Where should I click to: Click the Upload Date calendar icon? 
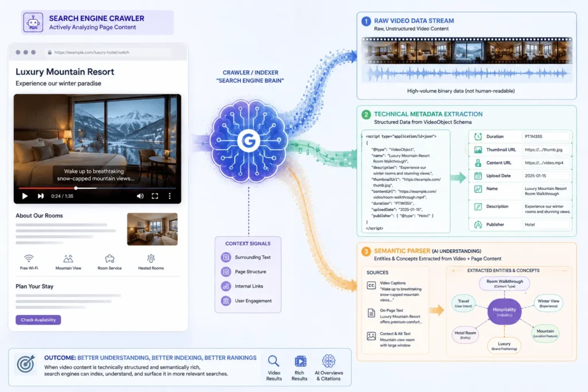pyautogui.click(x=478, y=176)
